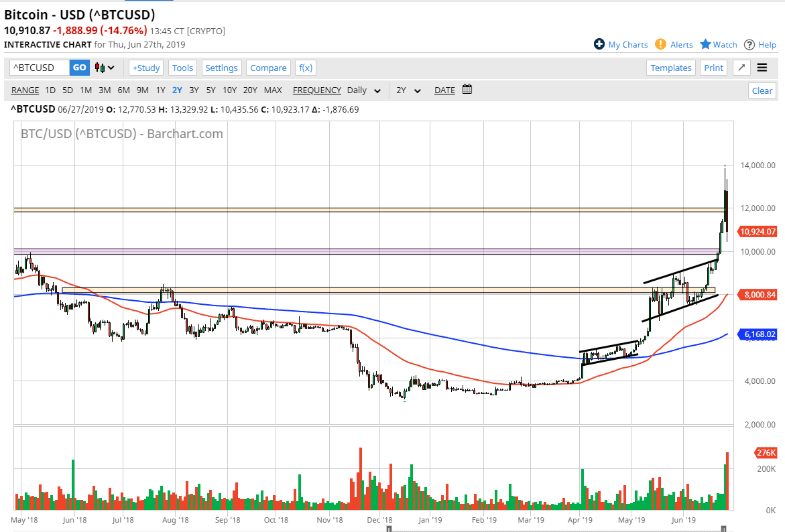Pop out chart with the arrow icon

(741, 68)
